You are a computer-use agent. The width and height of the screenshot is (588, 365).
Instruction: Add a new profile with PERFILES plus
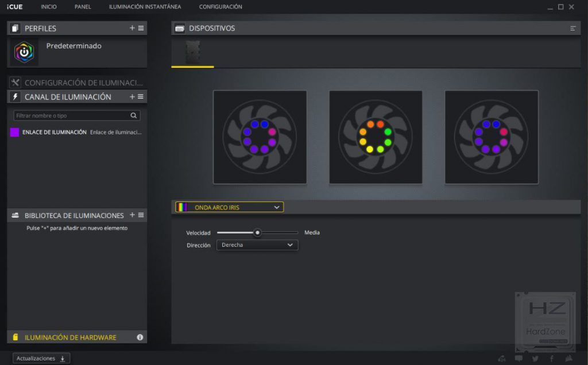(x=132, y=28)
